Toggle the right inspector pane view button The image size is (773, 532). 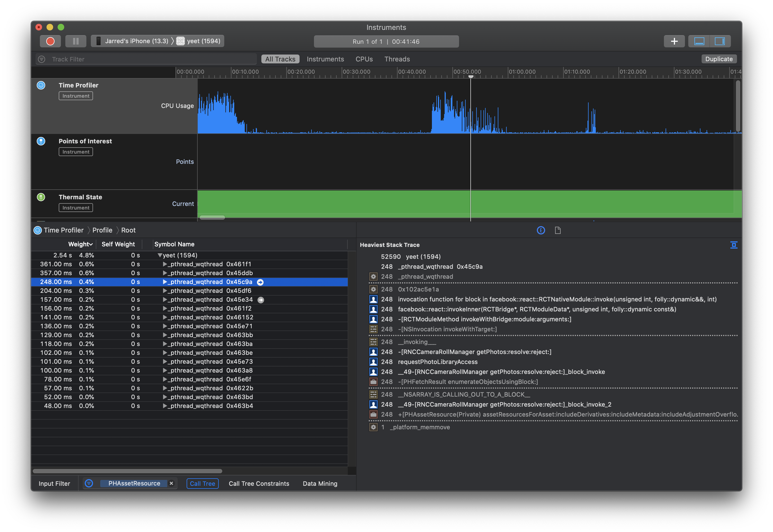(720, 41)
